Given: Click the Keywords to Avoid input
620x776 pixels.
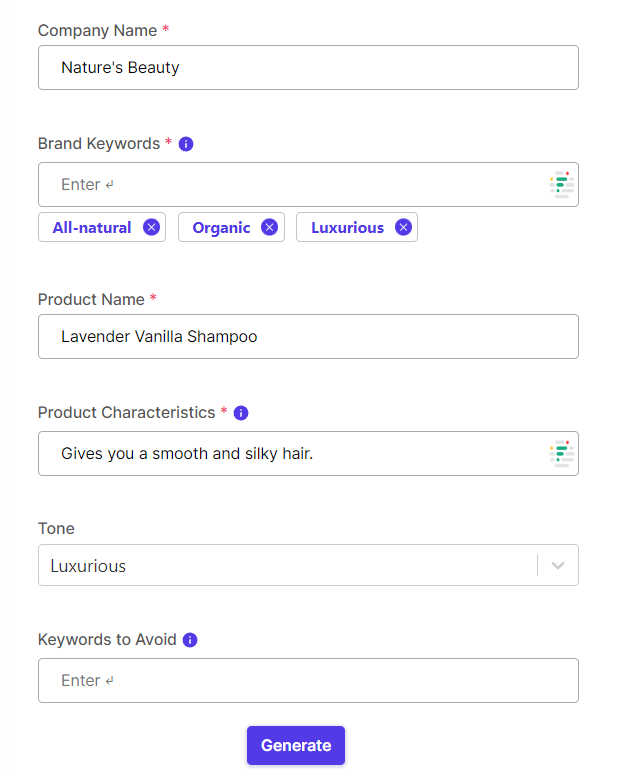Looking at the screenshot, I should 308,681.
